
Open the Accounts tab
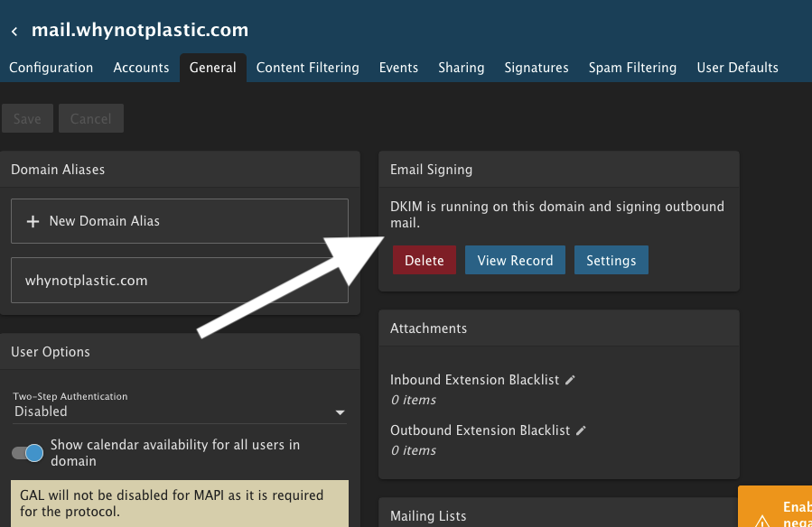(x=141, y=68)
